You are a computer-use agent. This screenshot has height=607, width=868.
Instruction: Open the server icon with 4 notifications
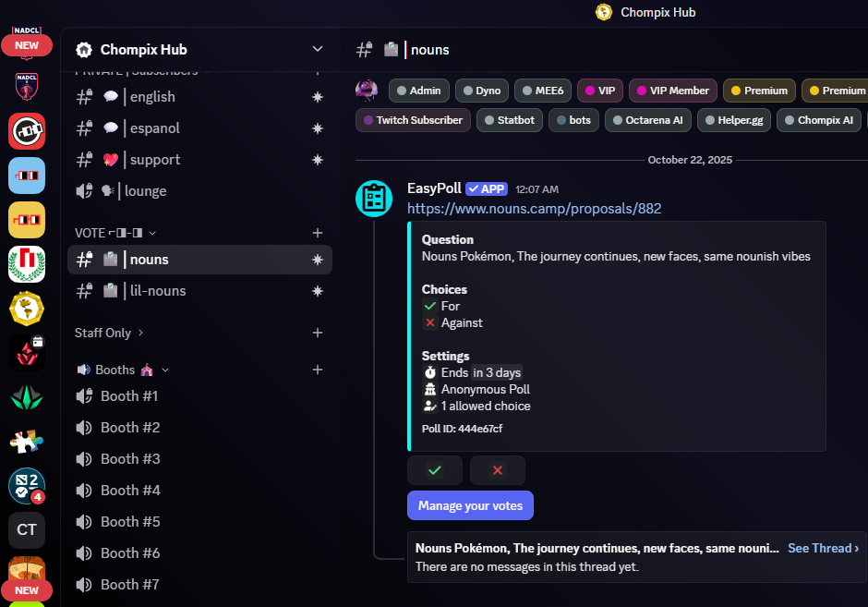pyautogui.click(x=27, y=486)
